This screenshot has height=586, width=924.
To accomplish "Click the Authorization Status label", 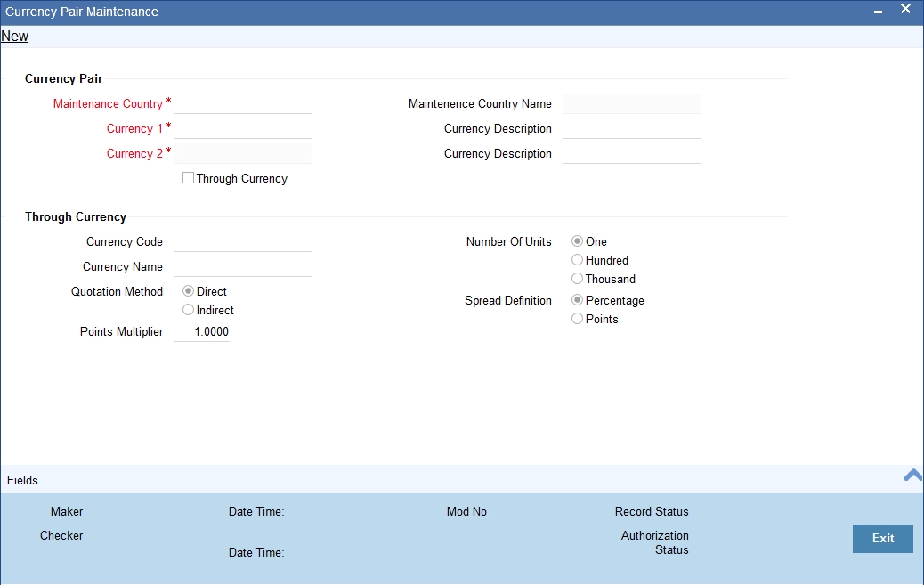I will tap(654, 542).
